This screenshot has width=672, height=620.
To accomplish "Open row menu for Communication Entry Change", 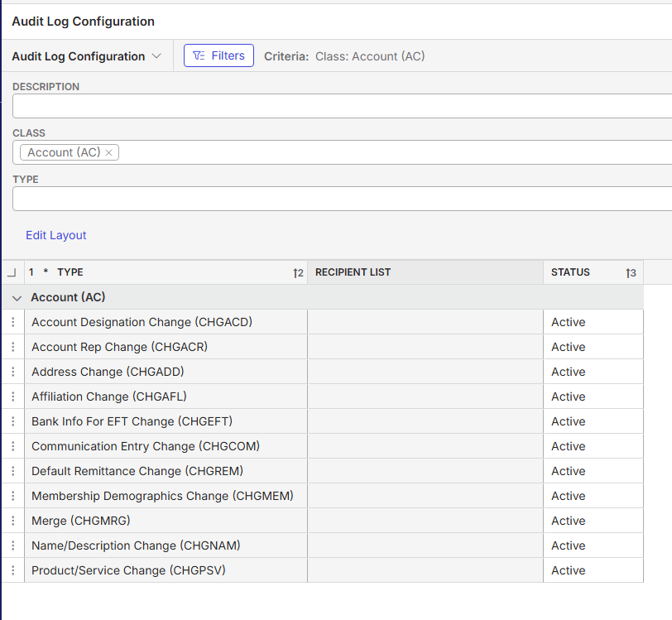I will click(x=13, y=446).
